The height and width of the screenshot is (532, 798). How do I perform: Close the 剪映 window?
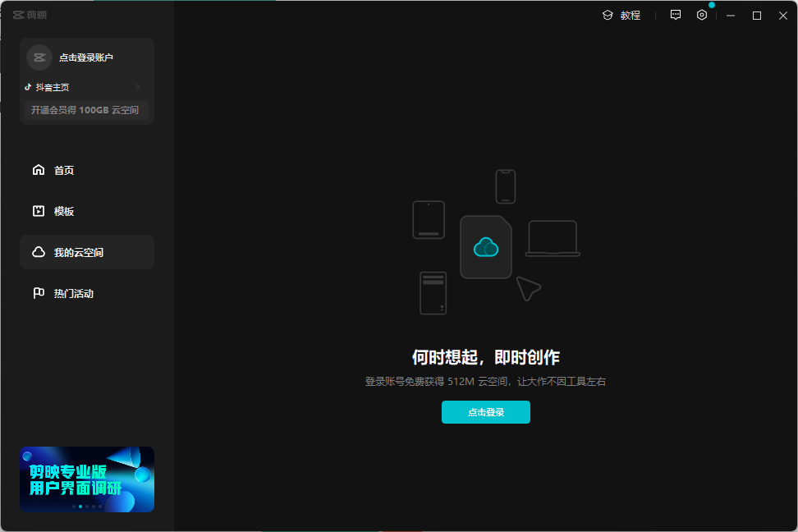pos(783,16)
